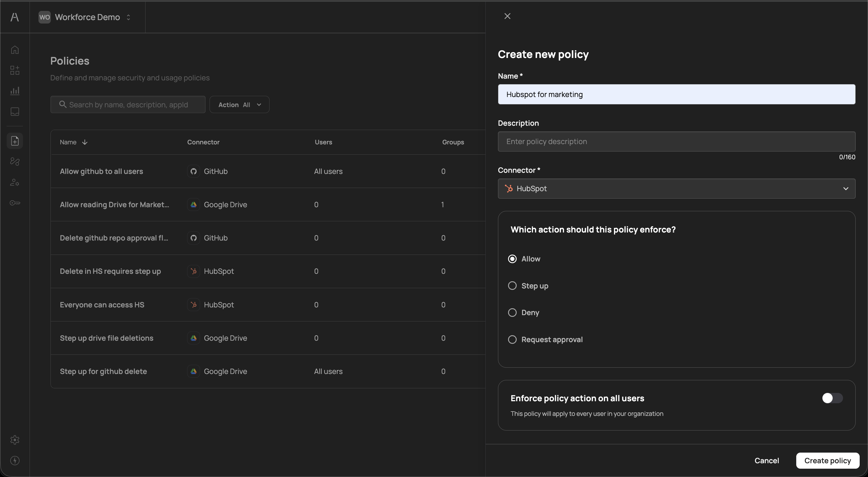
Task: Select the Request approval radio option
Action: 512,340
